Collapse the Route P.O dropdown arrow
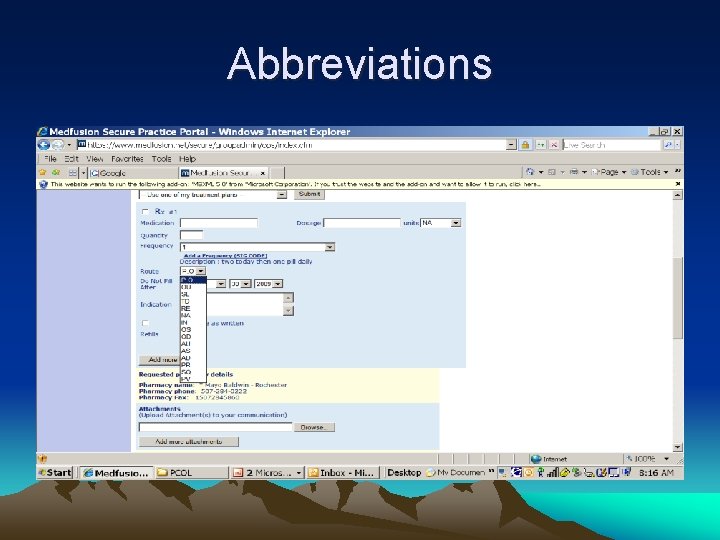Image resolution: width=720 pixels, height=540 pixels. coord(201,271)
